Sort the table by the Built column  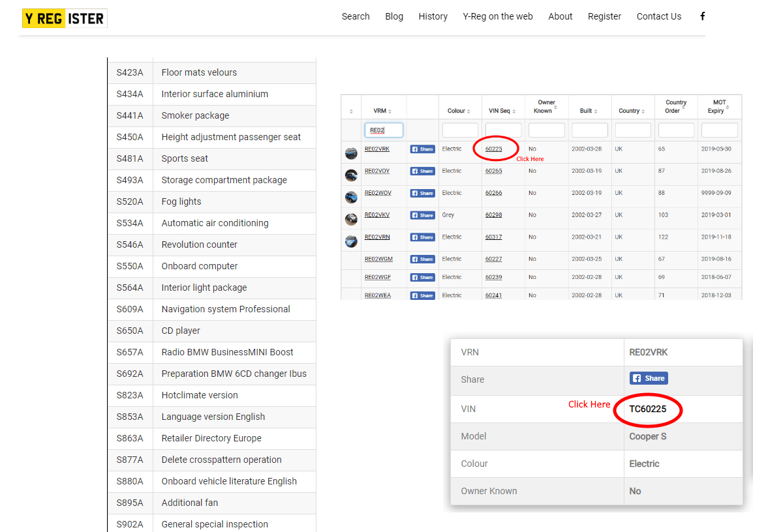click(x=590, y=111)
